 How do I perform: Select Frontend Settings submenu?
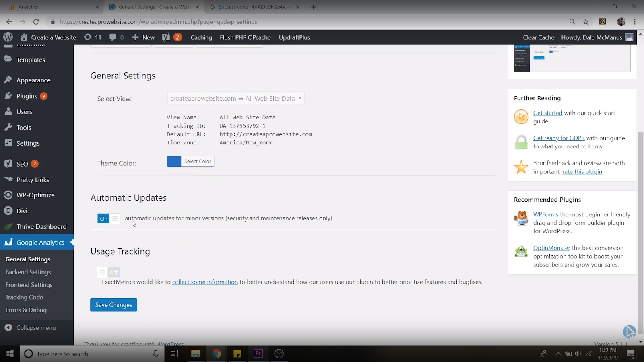(x=29, y=285)
